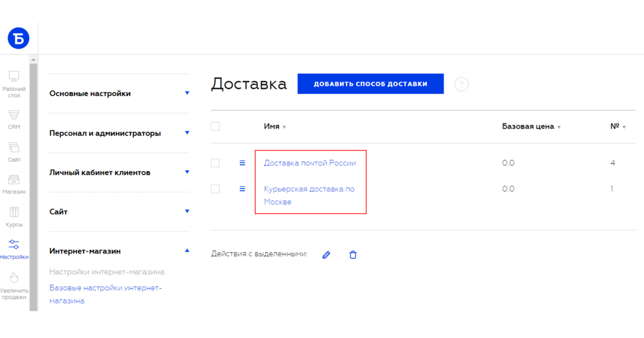Viewport: 644px width, 338px height.
Task: Open the Персонал и администраторы menu section
Action: (105, 133)
